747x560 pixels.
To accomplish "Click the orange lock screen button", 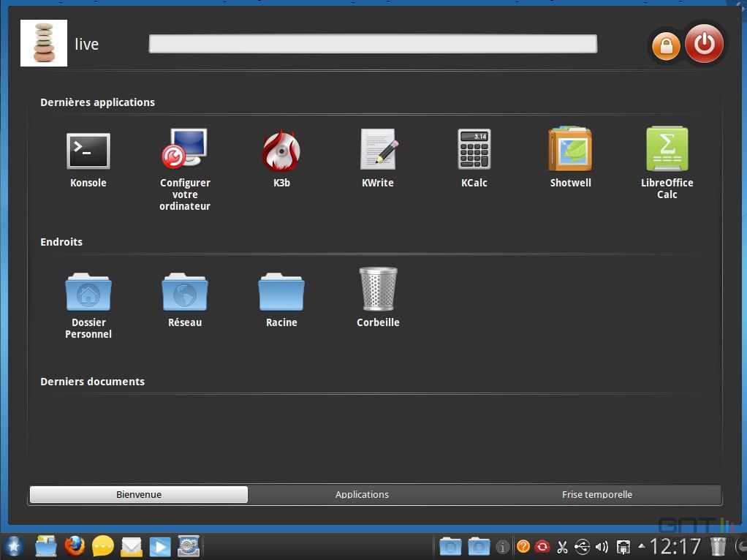I will pyautogui.click(x=666, y=46).
